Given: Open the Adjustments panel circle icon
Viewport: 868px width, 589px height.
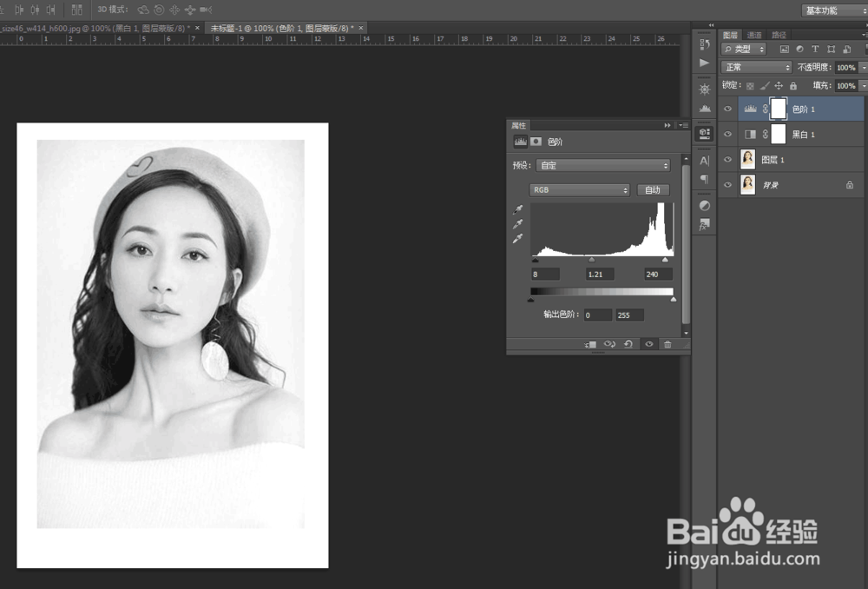Looking at the screenshot, I should (x=704, y=206).
